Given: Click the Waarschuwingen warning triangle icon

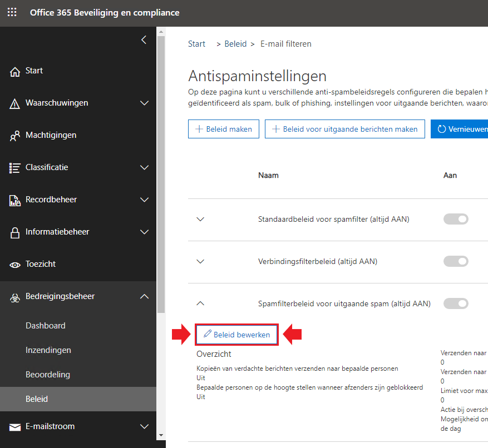Looking at the screenshot, I should pos(14,103).
